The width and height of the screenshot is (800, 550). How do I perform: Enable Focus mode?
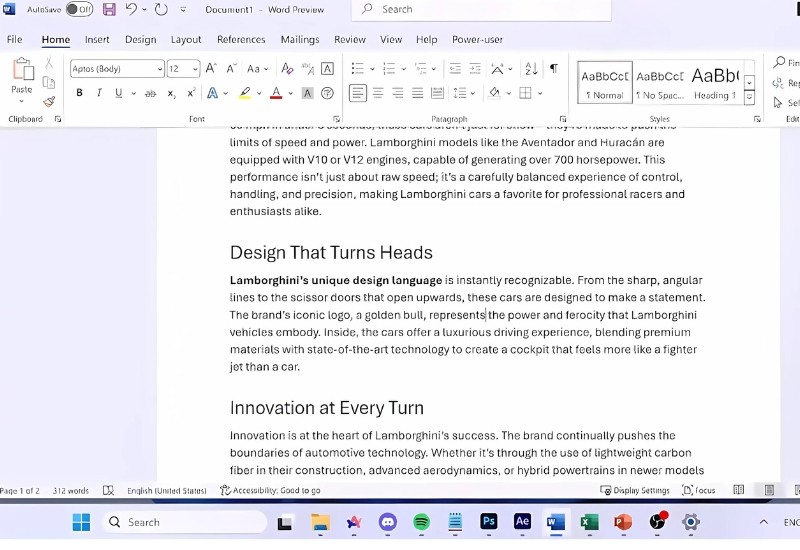pyautogui.click(x=699, y=490)
